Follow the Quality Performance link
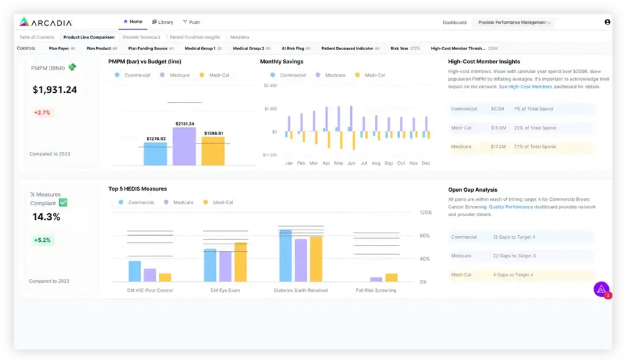 [x=510, y=207]
